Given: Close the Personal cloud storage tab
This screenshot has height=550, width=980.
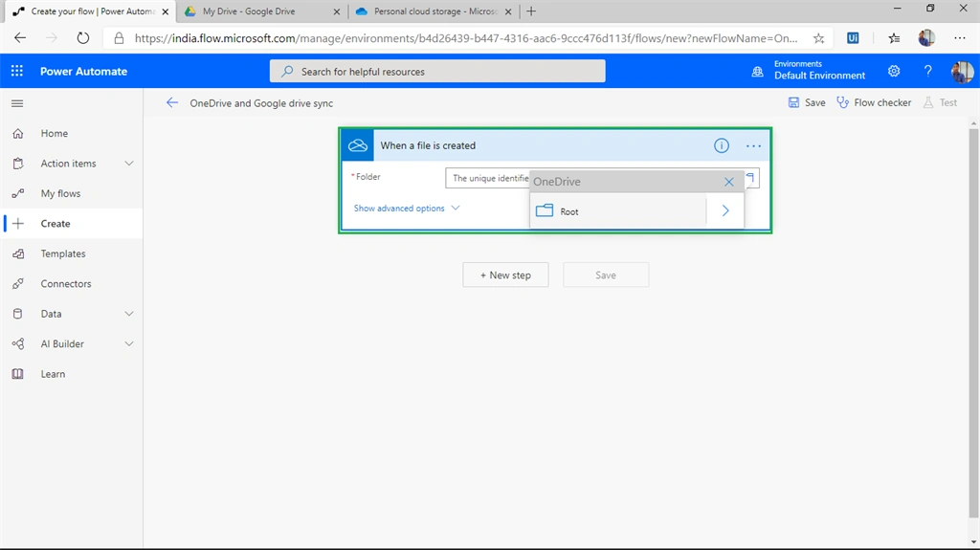Looking at the screenshot, I should click(508, 11).
